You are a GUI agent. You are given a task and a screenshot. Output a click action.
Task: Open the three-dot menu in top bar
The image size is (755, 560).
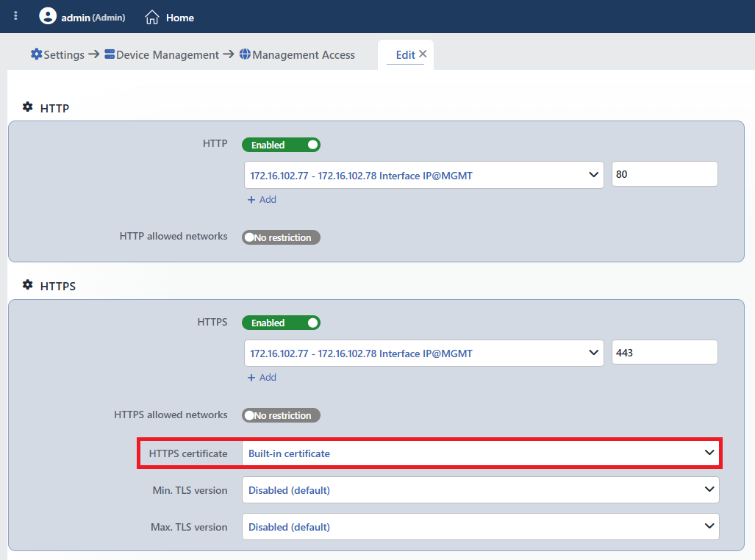tap(16, 16)
